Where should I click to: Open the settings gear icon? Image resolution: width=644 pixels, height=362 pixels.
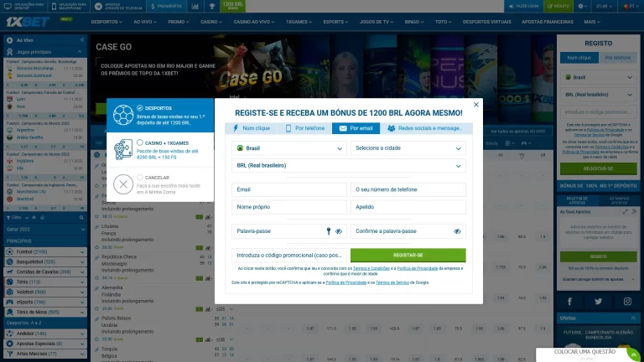pos(580,6)
